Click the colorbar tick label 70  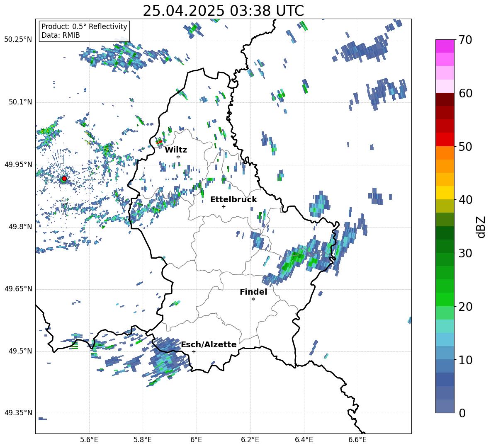tap(465, 40)
